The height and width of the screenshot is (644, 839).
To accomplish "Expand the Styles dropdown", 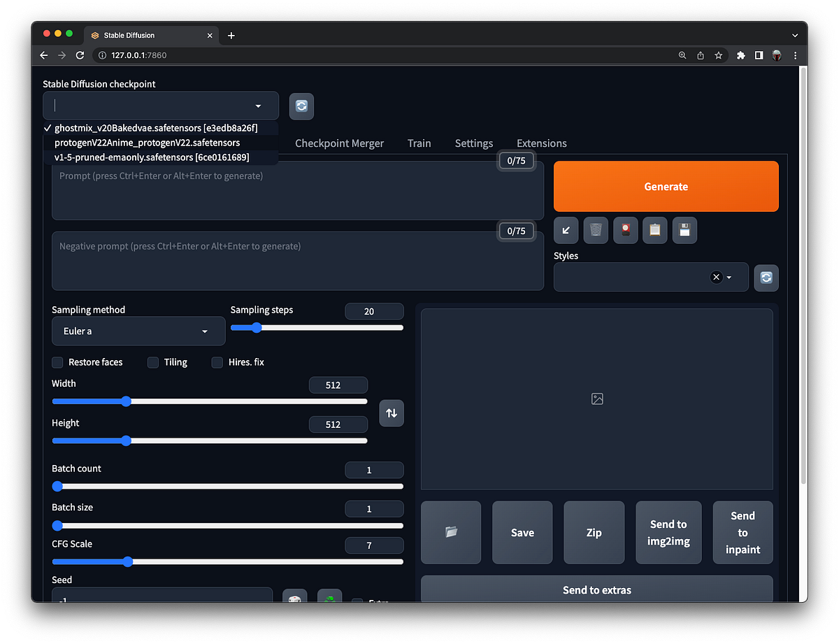I will (x=651, y=277).
